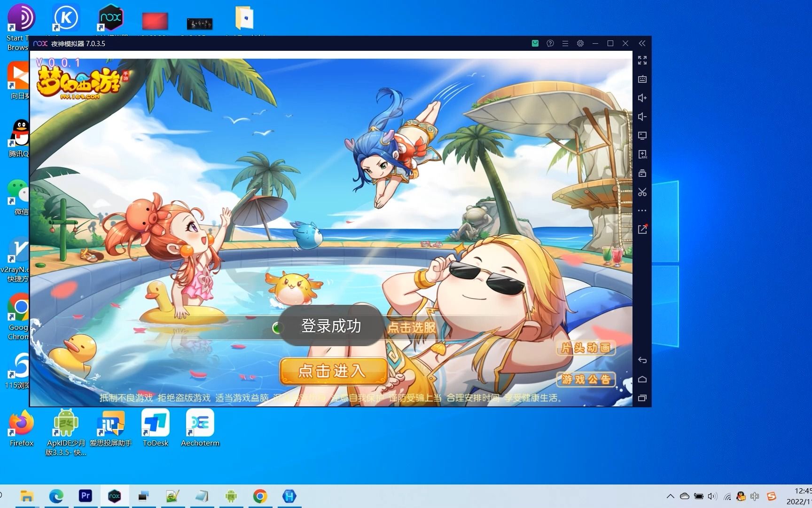Image resolution: width=812 pixels, height=508 pixels.
Task: Take a screenshot with scissors icon
Action: 642,192
